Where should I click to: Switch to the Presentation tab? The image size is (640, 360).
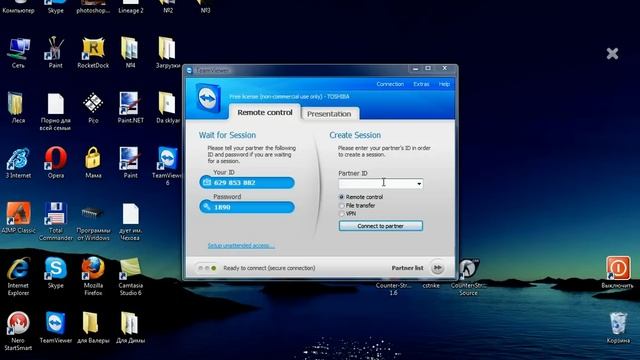tap(329, 114)
